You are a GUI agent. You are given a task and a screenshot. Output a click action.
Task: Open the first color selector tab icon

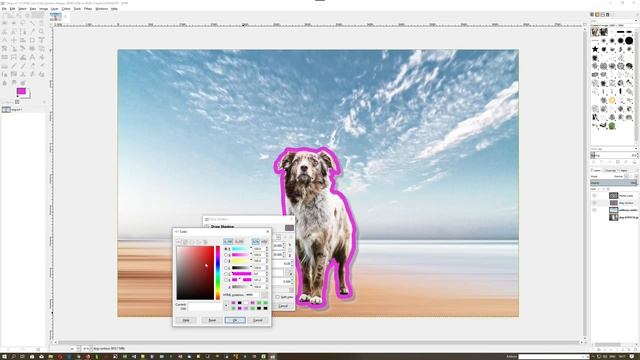point(179,241)
